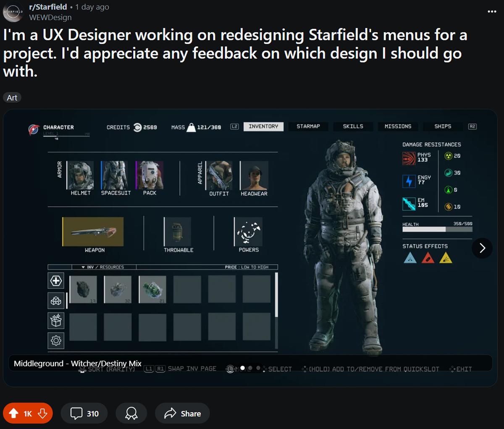The width and height of the screenshot is (504, 429).
Task: Select the grey ore resource item (32)
Action: click(118, 289)
